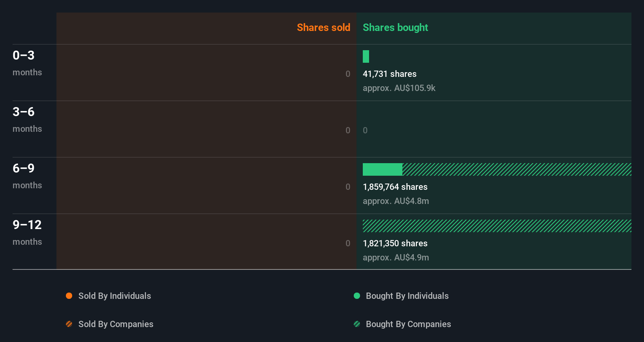
Task: Click the green Bought By Individuals legend dot
Action: [x=357, y=296]
